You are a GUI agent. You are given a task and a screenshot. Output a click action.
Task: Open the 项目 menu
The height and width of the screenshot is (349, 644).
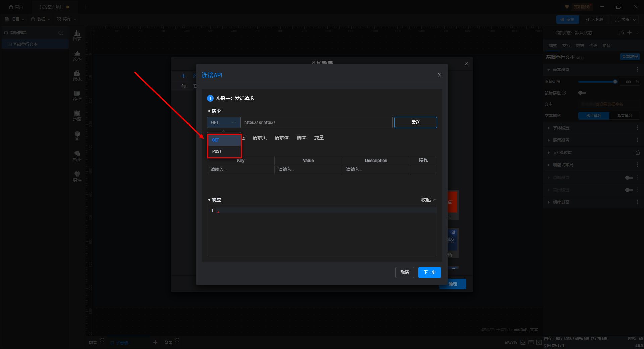pyautogui.click(x=15, y=19)
